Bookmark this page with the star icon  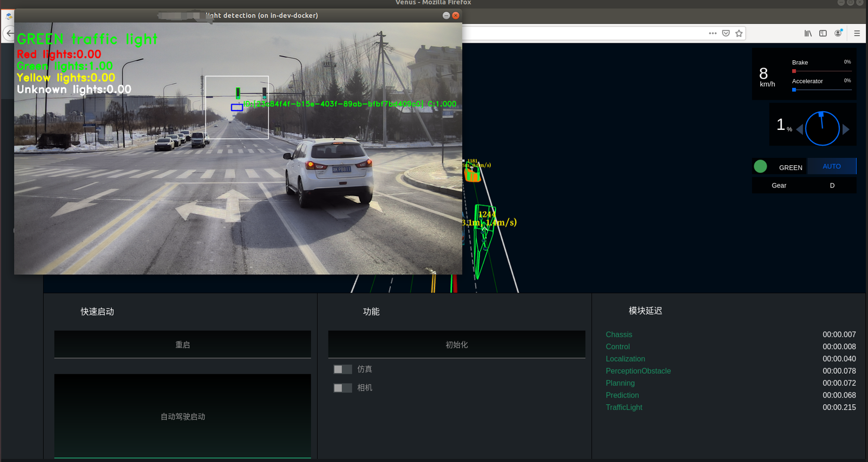(x=739, y=33)
